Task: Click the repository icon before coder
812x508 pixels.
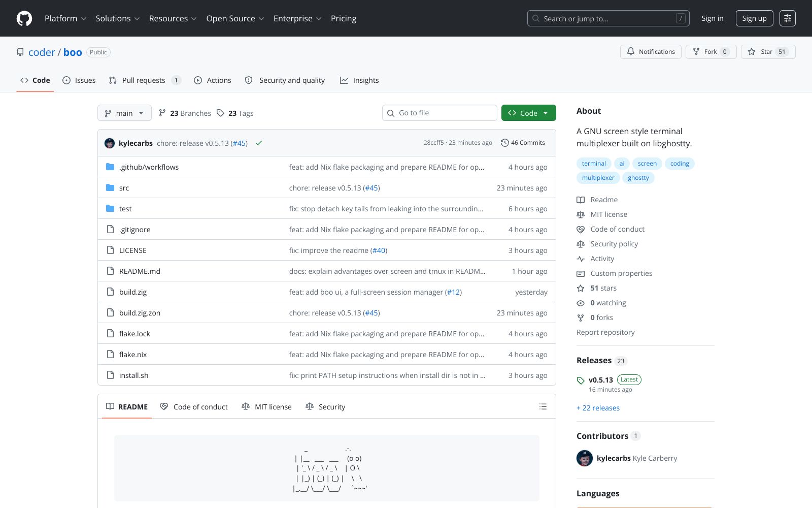Action: (20, 52)
